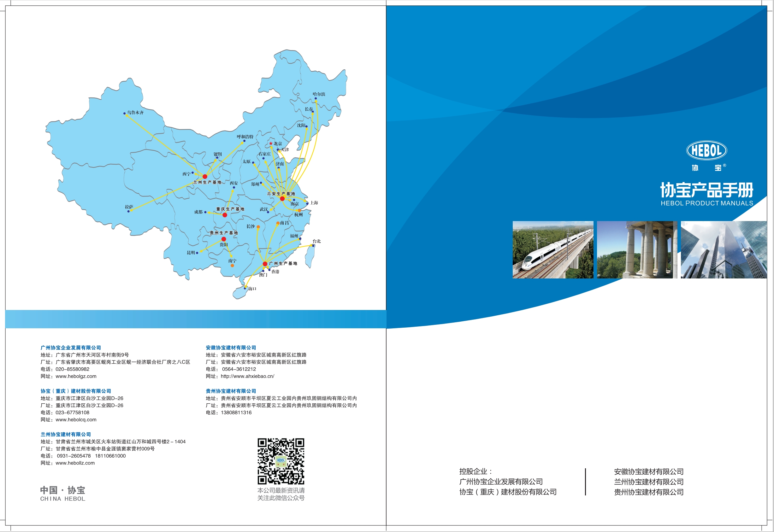774x532 pixels.
Task: Open the www.hebolcq.com website link
Action: 76,420
